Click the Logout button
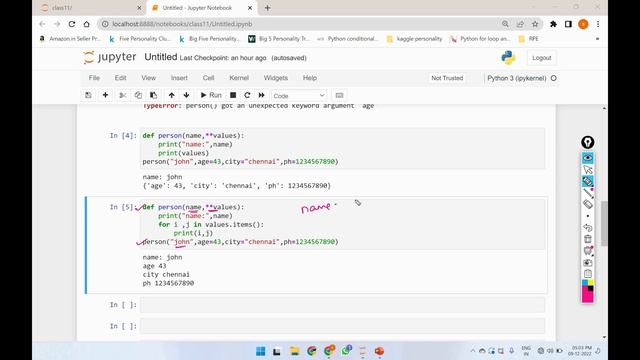 coord(542,58)
